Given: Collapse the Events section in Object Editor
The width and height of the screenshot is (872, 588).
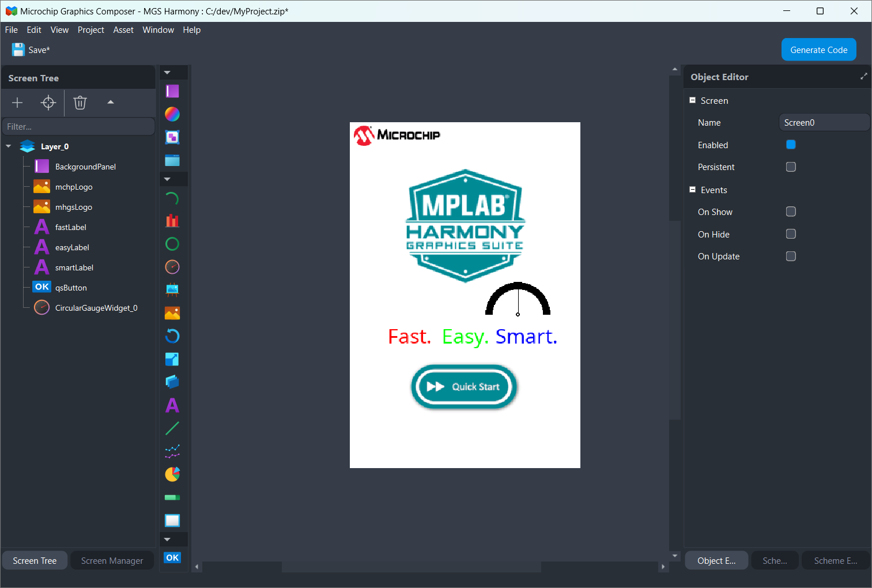Looking at the screenshot, I should (693, 190).
